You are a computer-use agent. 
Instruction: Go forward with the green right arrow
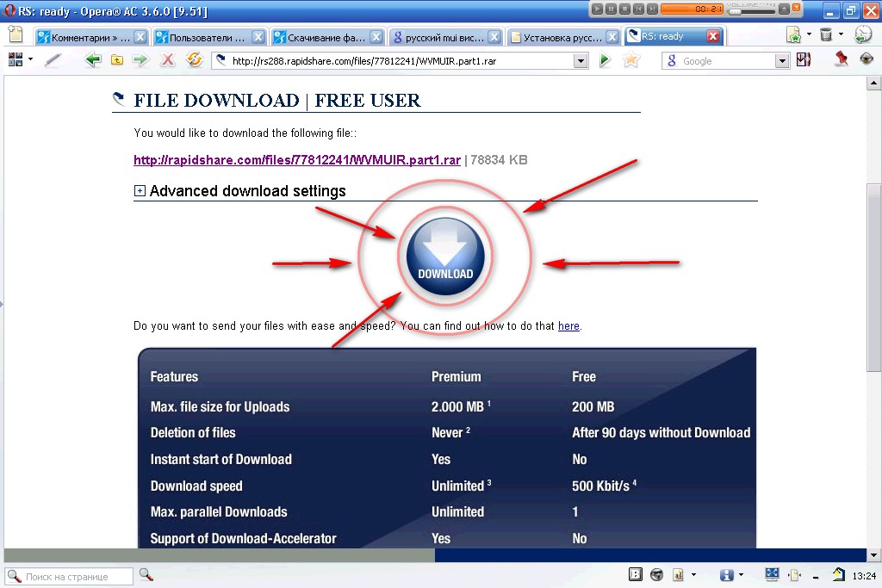coord(140,59)
